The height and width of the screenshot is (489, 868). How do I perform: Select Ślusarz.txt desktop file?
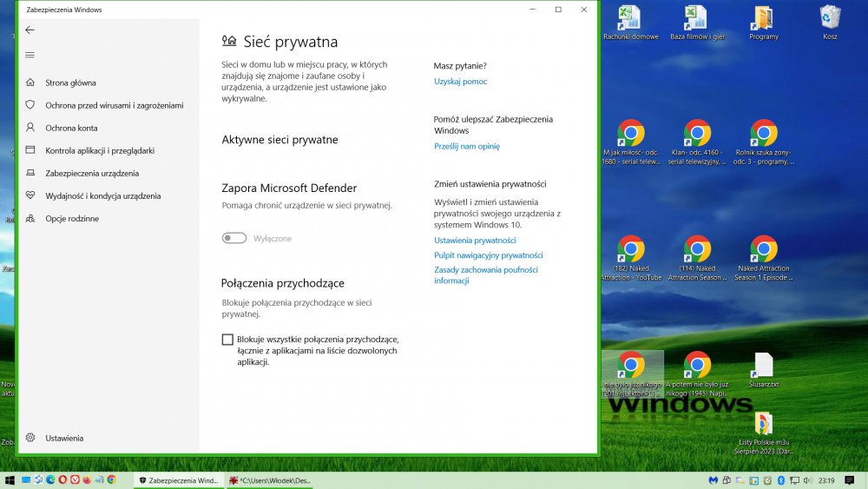pyautogui.click(x=763, y=370)
